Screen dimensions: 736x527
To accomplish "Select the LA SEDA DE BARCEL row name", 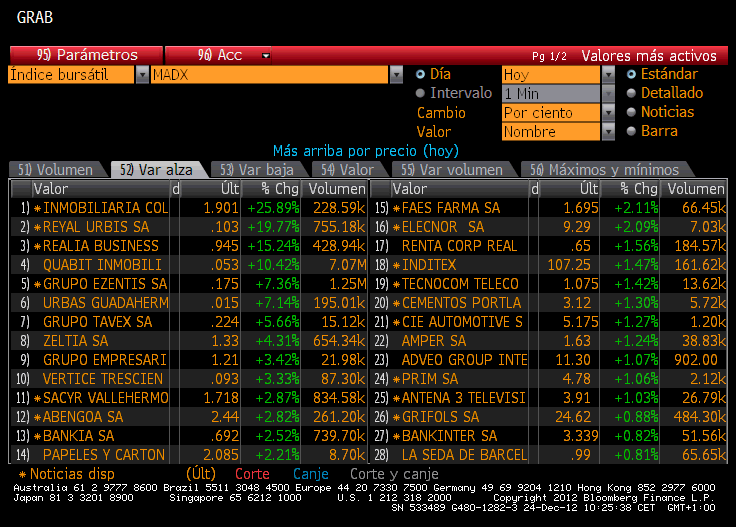I will (465, 455).
